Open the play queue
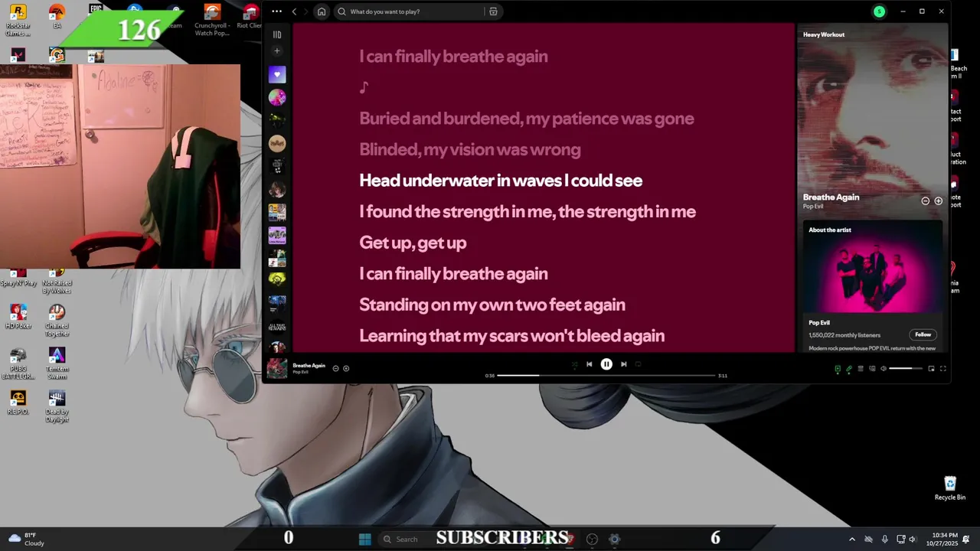This screenshot has height=551, width=980. (x=861, y=369)
